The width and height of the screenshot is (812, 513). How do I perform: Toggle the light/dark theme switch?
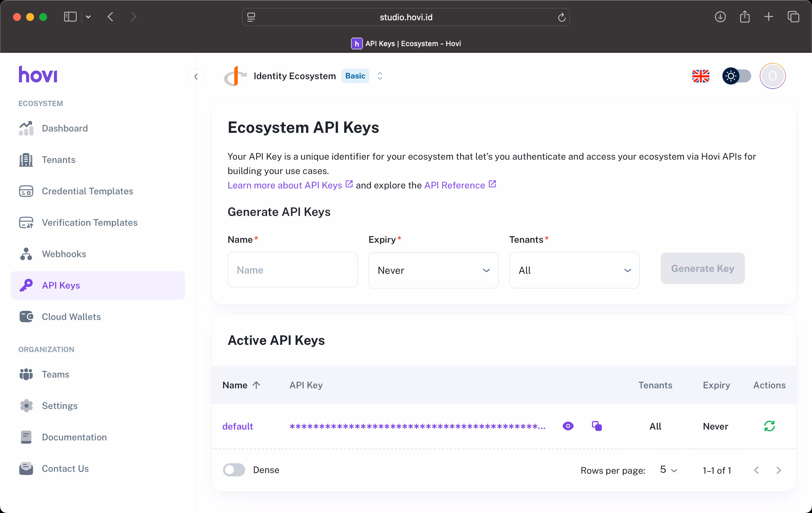(736, 76)
